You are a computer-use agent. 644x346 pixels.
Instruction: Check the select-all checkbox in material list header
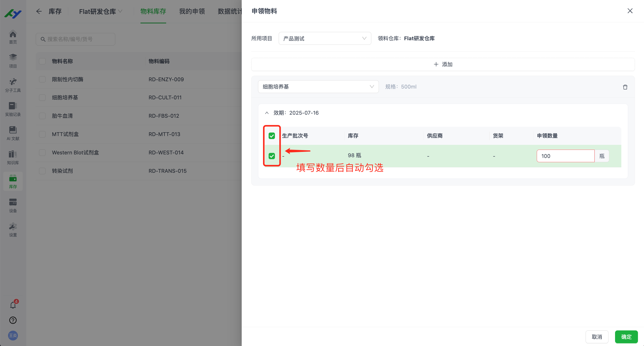pos(42,61)
